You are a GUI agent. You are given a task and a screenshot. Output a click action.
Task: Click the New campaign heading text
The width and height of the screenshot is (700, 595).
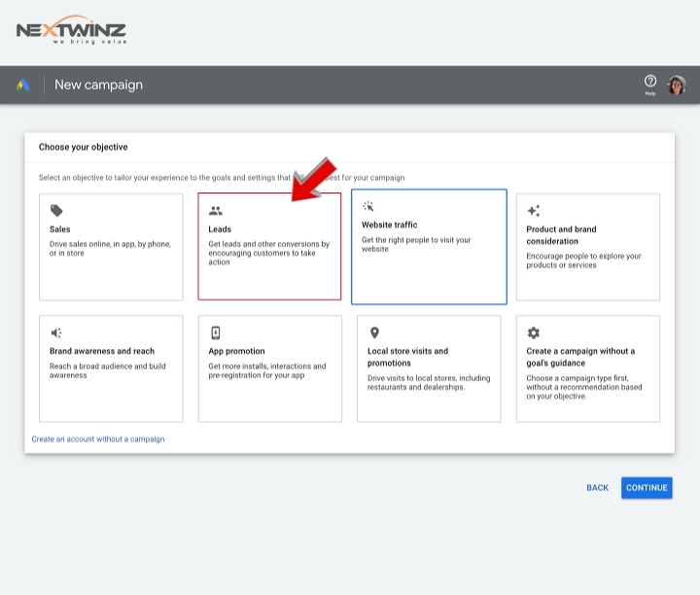[98, 85]
